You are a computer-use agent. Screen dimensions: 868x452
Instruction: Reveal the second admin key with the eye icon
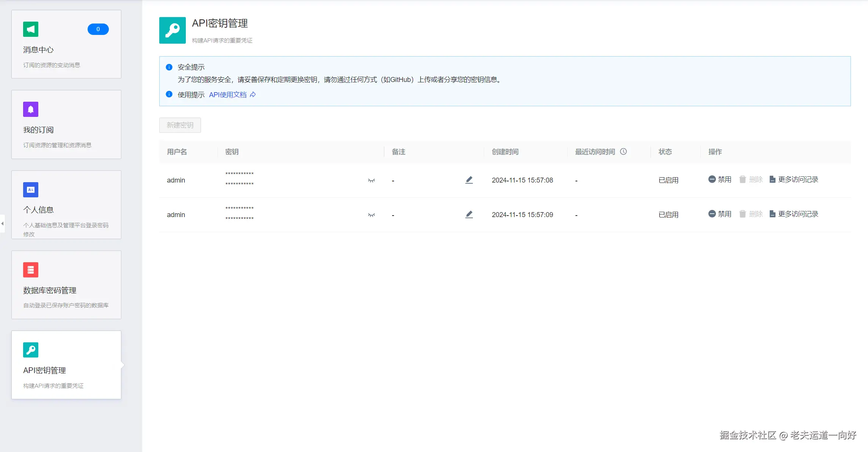(371, 215)
